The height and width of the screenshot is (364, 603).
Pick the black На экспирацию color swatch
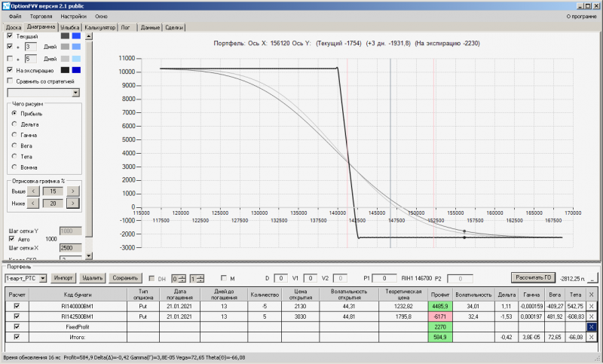pyautogui.click(x=65, y=70)
